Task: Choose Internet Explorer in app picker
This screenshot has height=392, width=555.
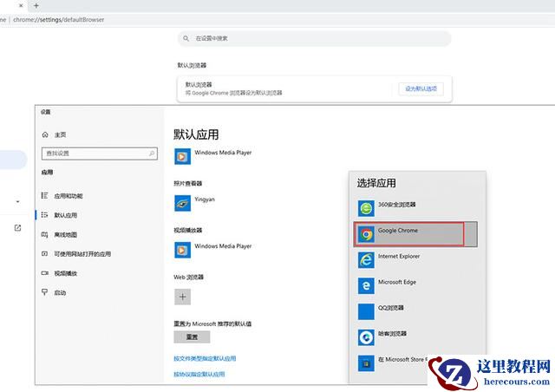Action: click(x=416, y=260)
